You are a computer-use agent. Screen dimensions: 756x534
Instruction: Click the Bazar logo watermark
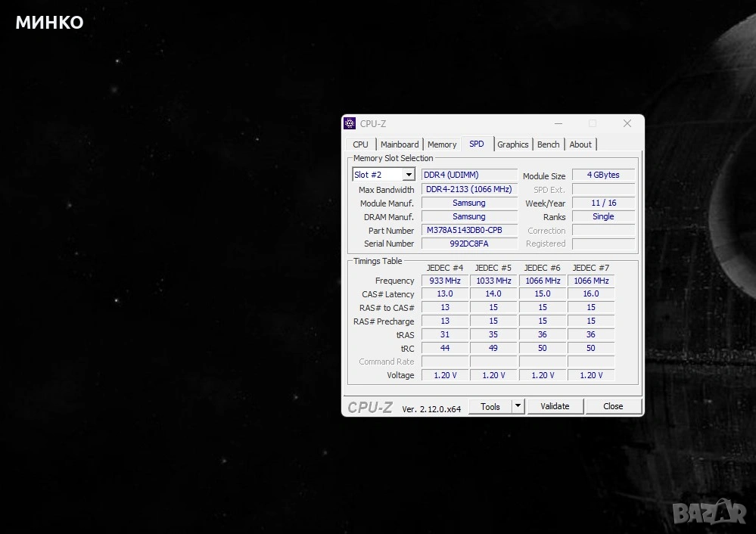tap(709, 512)
